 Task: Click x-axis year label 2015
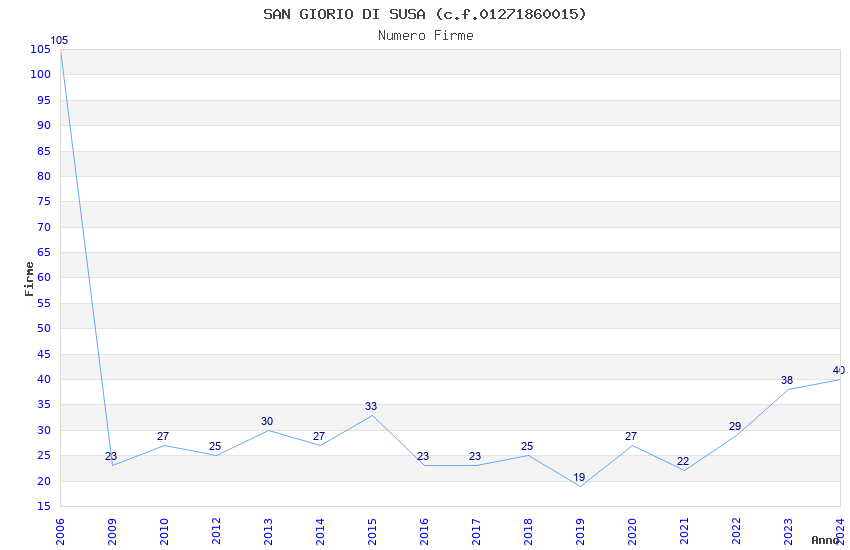click(x=372, y=532)
